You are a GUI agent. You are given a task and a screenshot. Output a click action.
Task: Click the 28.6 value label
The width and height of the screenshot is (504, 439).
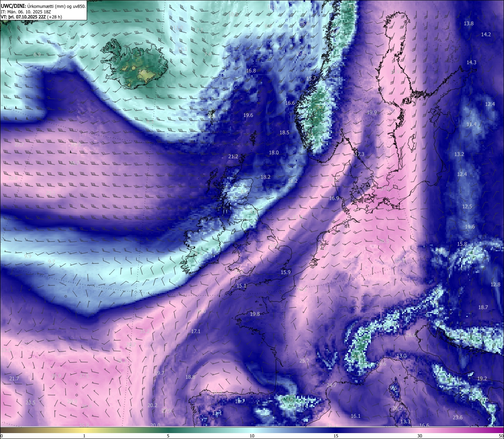point(381,364)
